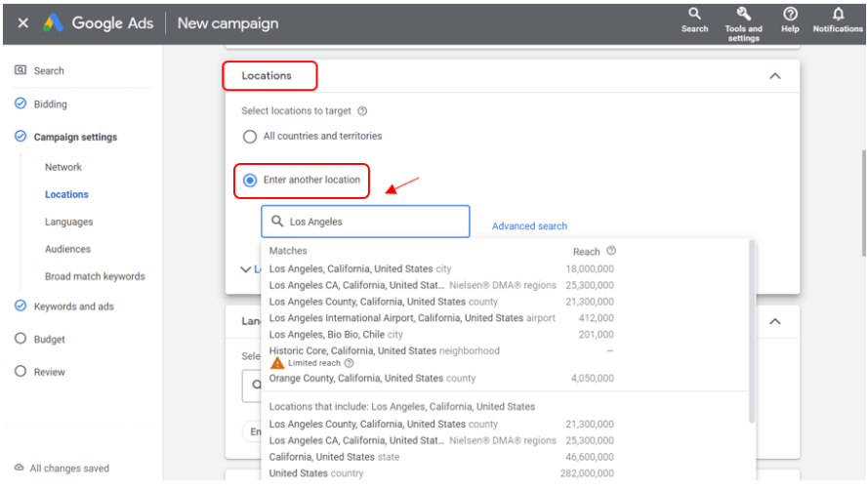Viewport: 868px width, 490px height.
Task: Click the Reach help icon
Action: pyautogui.click(x=611, y=251)
